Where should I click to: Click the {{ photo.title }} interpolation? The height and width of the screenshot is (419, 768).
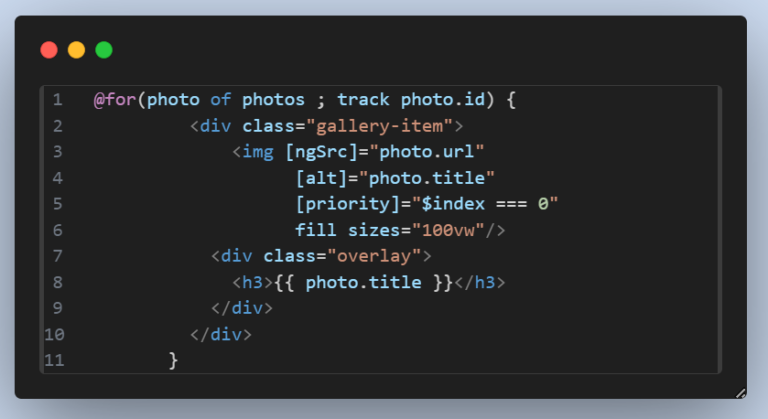pyautogui.click(x=364, y=282)
